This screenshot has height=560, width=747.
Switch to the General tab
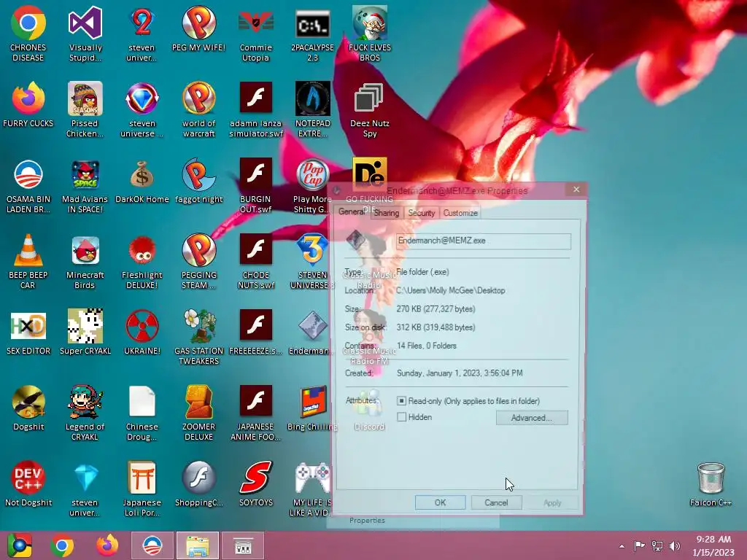coord(352,212)
